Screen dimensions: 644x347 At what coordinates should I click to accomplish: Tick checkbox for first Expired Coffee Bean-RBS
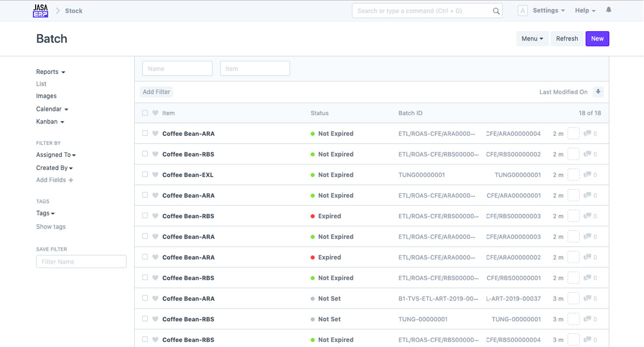[x=145, y=216]
